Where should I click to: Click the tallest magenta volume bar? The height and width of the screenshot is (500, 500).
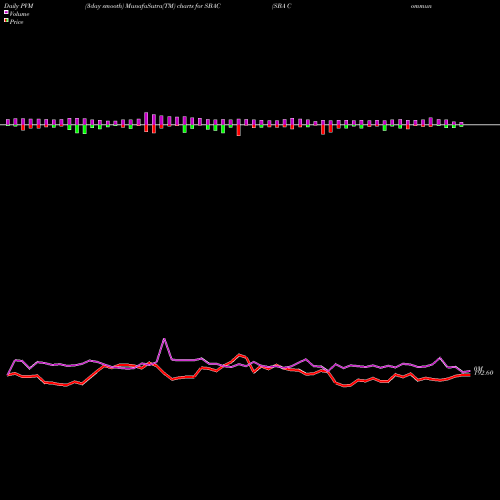[x=146, y=119]
